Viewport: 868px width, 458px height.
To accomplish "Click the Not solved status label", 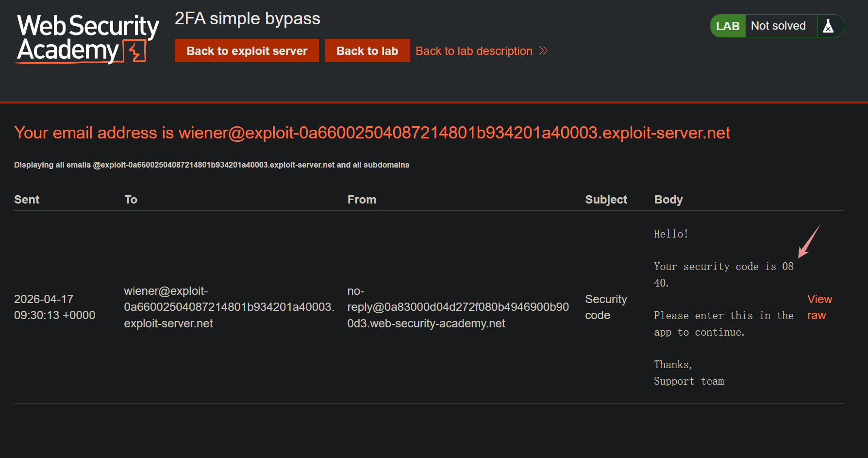I will pyautogui.click(x=778, y=26).
